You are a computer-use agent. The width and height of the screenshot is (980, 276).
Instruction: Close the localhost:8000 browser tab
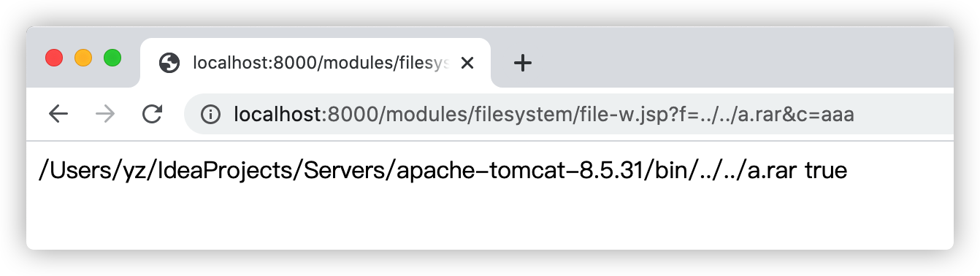tap(468, 64)
